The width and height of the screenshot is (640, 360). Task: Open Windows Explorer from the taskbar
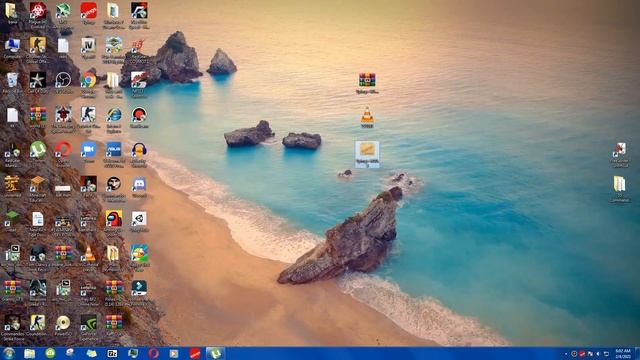tap(29, 353)
